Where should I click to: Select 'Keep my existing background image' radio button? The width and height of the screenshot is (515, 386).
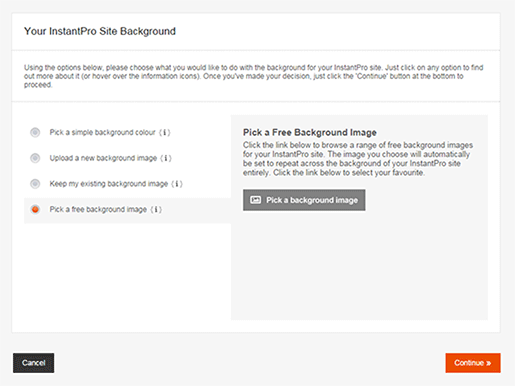(x=35, y=184)
